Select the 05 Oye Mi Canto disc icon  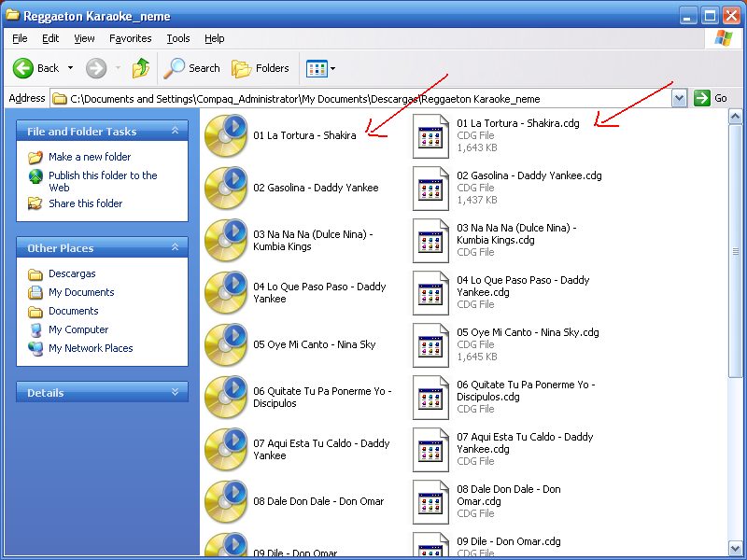point(226,345)
